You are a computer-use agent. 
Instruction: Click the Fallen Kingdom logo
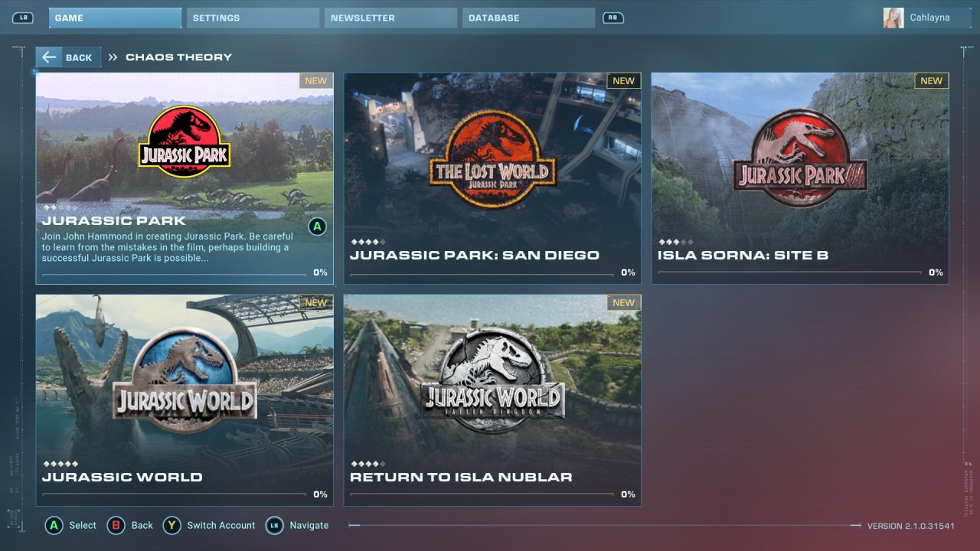[492, 380]
